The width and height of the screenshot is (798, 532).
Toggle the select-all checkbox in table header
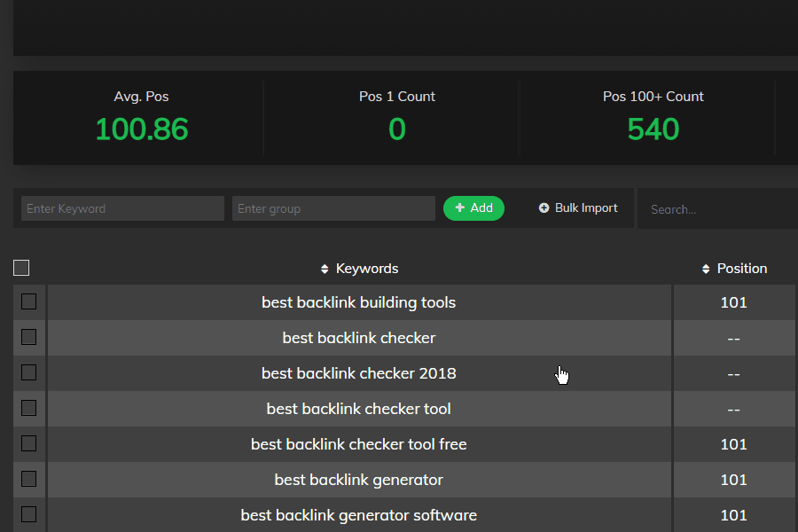point(21,268)
